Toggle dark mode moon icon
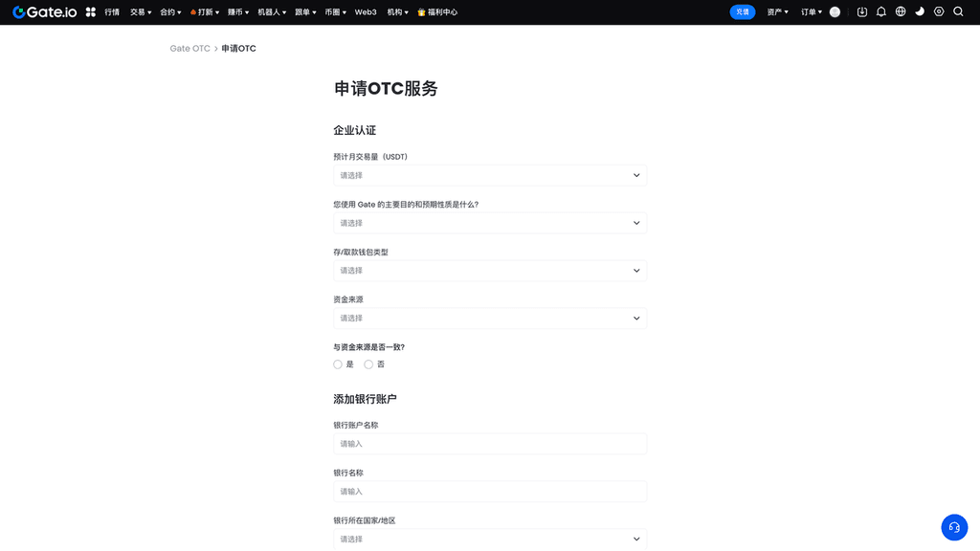Image resolution: width=980 pixels, height=551 pixels. (x=920, y=12)
